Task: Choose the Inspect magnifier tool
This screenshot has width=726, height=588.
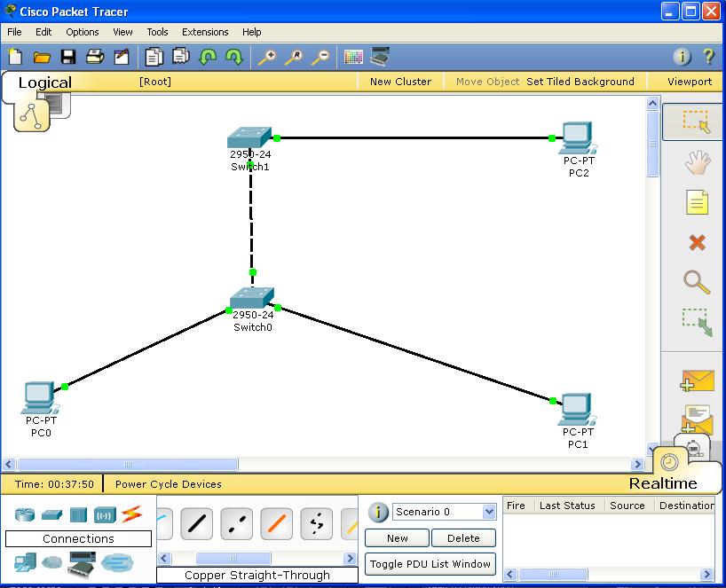Action: pyautogui.click(x=697, y=282)
